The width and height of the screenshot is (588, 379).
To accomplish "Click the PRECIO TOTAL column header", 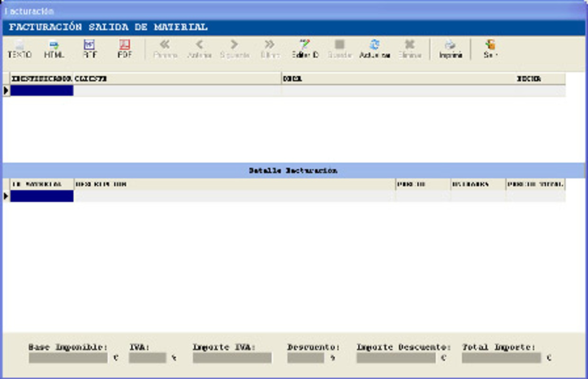I will [535, 184].
